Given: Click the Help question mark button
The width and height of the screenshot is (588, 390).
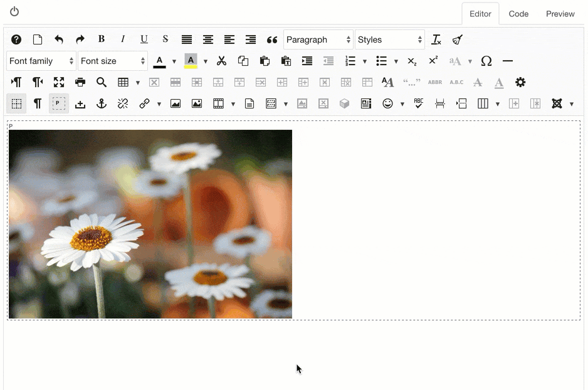Looking at the screenshot, I should (x=16, y=40).
